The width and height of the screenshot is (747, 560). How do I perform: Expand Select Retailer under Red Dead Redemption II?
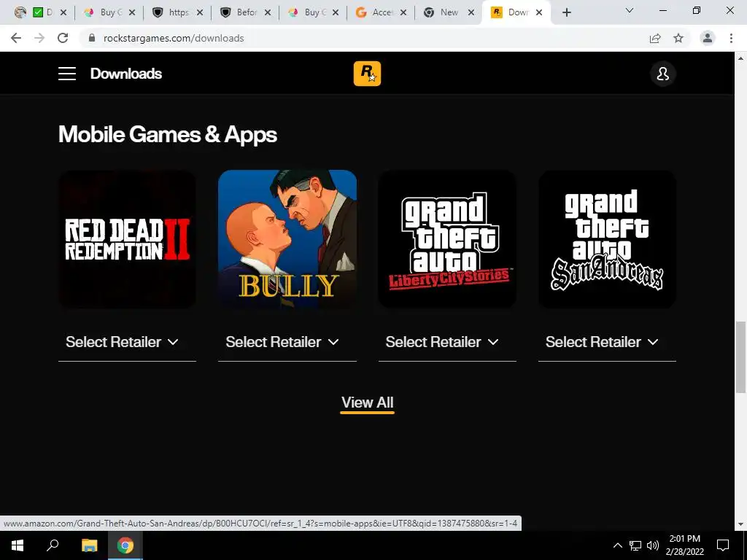click(127, 343)
